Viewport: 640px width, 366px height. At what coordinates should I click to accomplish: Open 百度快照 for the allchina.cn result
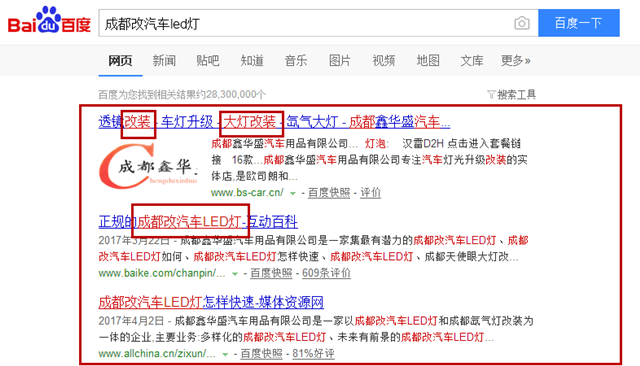261,353
